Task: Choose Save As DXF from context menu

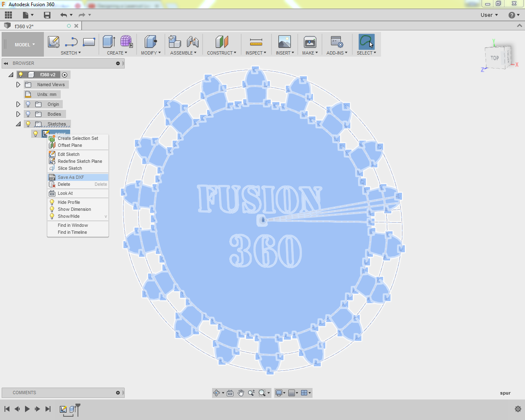Action: (71, 177)
